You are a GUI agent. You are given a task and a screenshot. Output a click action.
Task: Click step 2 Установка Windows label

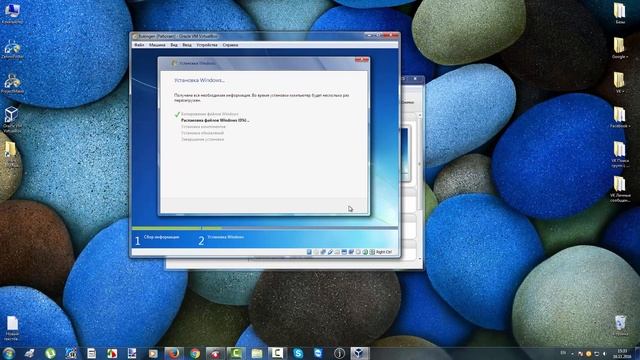pos(226,237)
